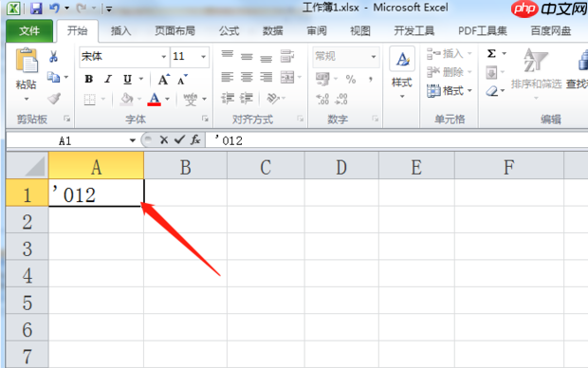Apply percent style
Screen dimensions: 588x368
[351, 79]
